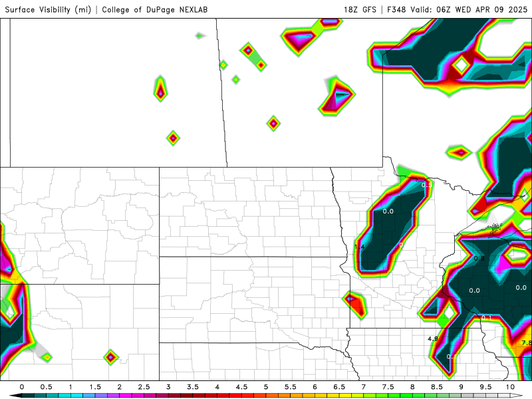Screen dimensions: 532x399
Task: Click the '8' label on color scale
Action: pos(412,387)
